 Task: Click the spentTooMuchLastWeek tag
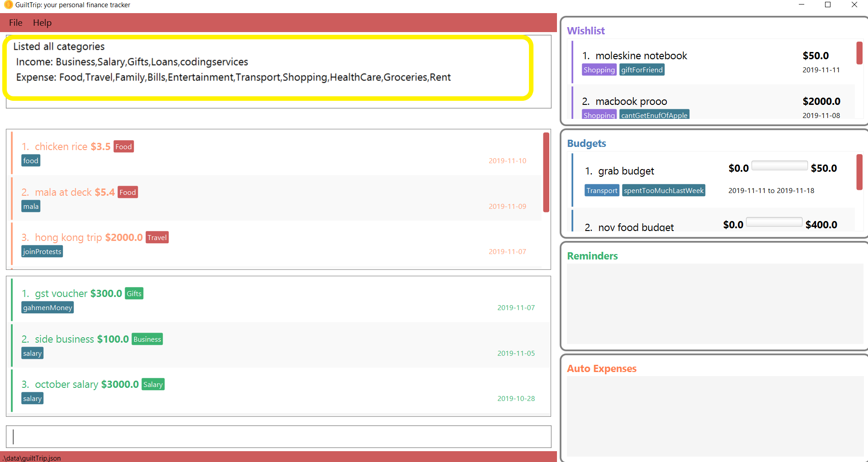click(664, 190)
